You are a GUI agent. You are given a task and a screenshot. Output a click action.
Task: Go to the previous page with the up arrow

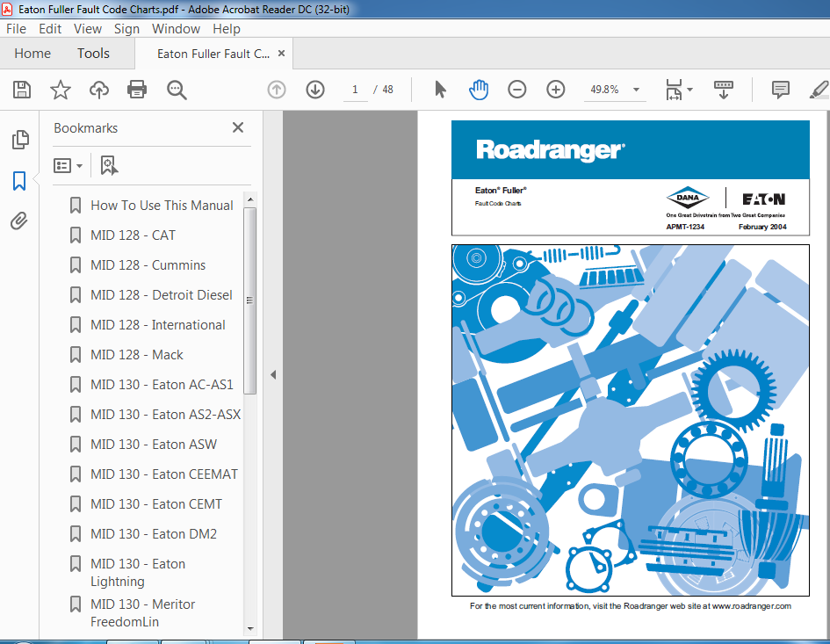coord(277,90)
